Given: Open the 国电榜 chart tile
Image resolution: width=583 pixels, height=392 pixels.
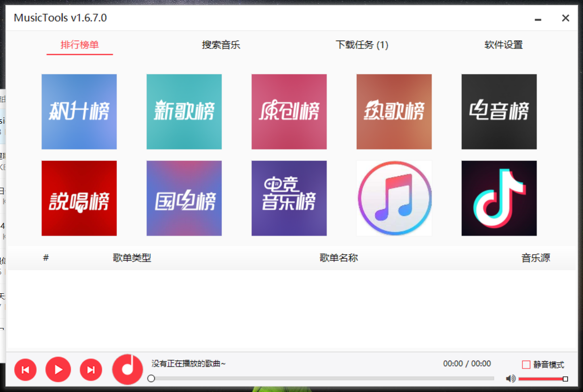Looking at the screenshot, I should [184, 198].
